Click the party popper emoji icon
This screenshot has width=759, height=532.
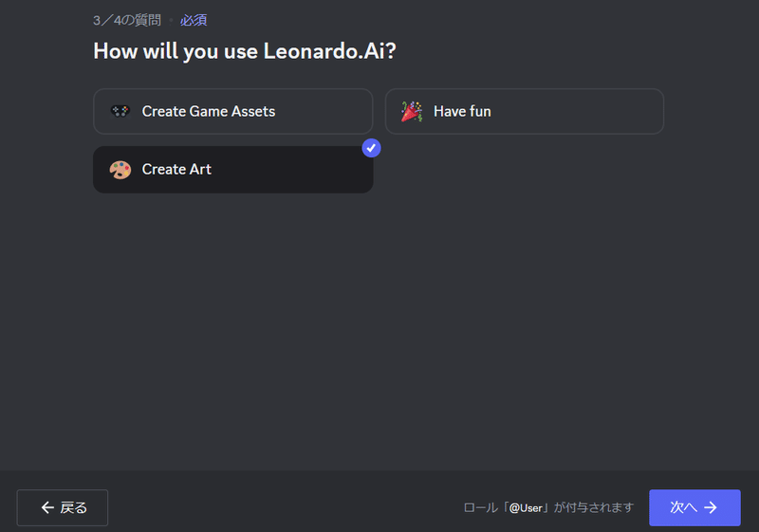(412, 112)
